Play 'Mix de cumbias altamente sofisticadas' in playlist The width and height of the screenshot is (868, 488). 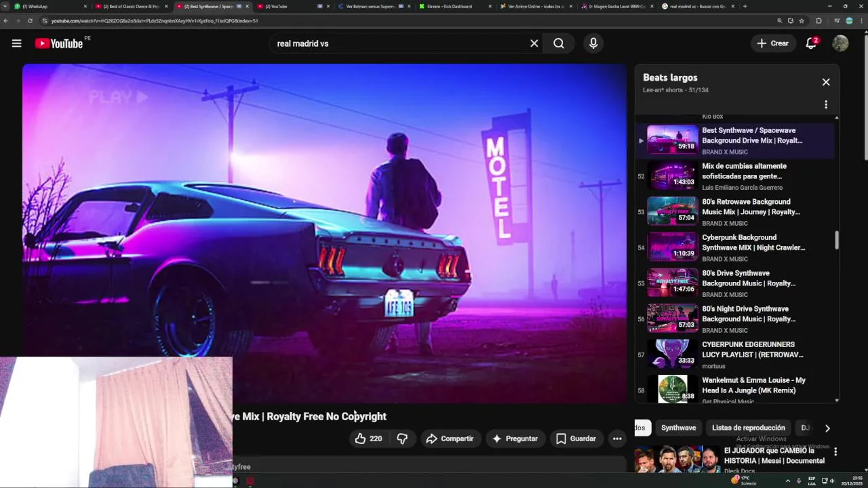[736, 176]
